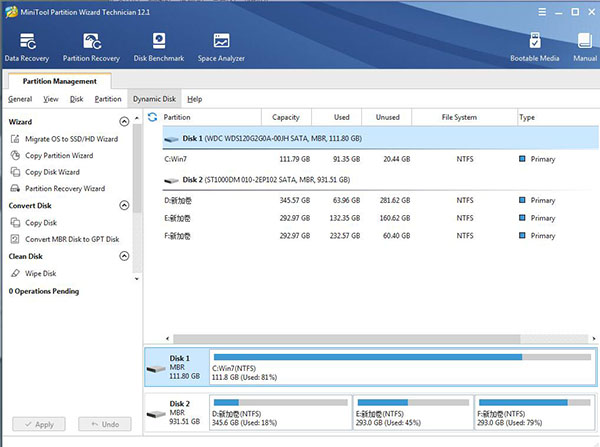Select the Partition Management tab
This screenshot has height=447, width=600.
tap(60, 81)
